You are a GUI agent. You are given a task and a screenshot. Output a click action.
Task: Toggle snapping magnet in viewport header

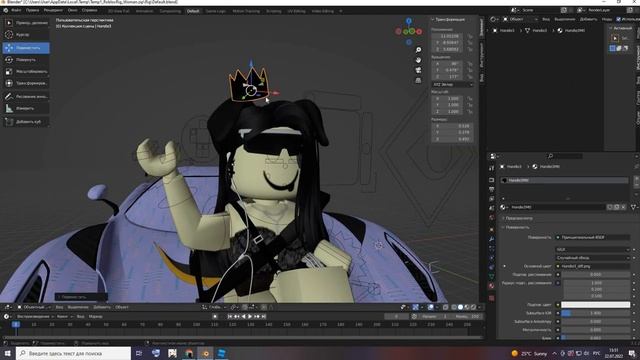(x=244, y=307)
